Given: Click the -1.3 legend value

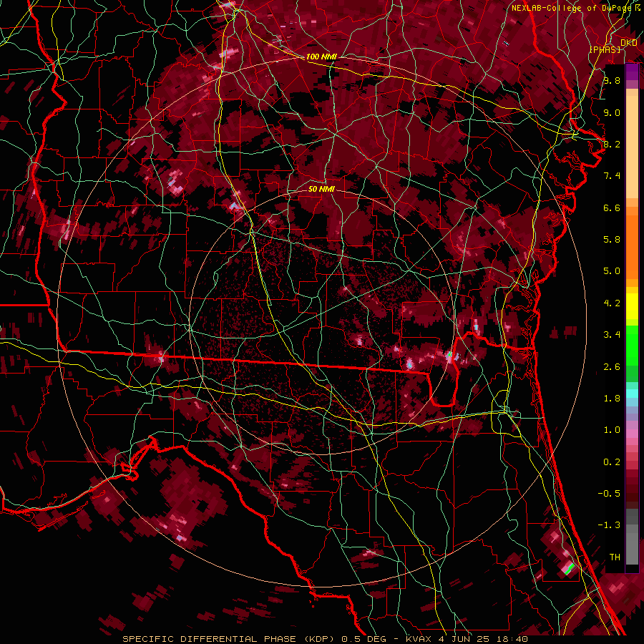Looking at the screenshot, I should [609, 525].
